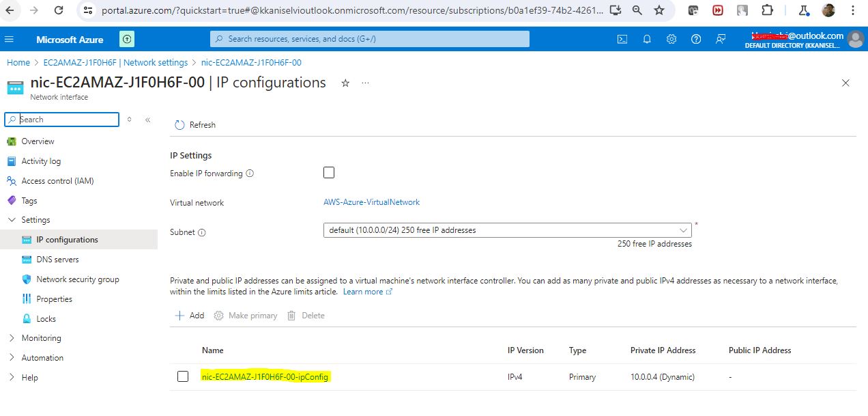
Task: Open the help question mark icon
Action: (x=696, y=39)
